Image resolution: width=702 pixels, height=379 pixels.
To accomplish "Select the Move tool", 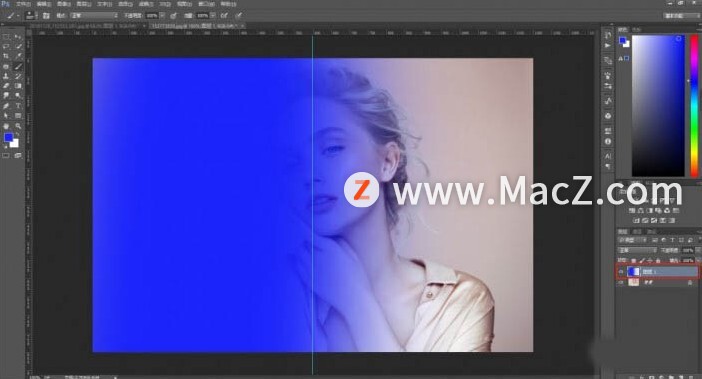I will [18, 37].
